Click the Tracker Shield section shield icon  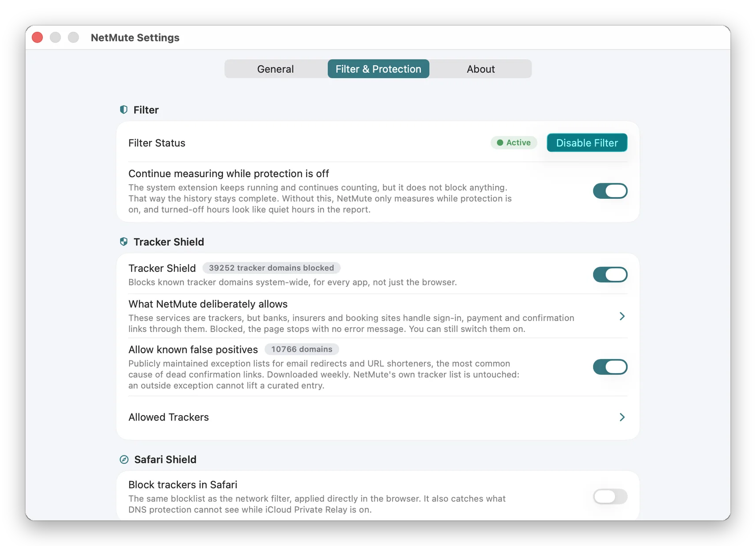click(124, 242)
